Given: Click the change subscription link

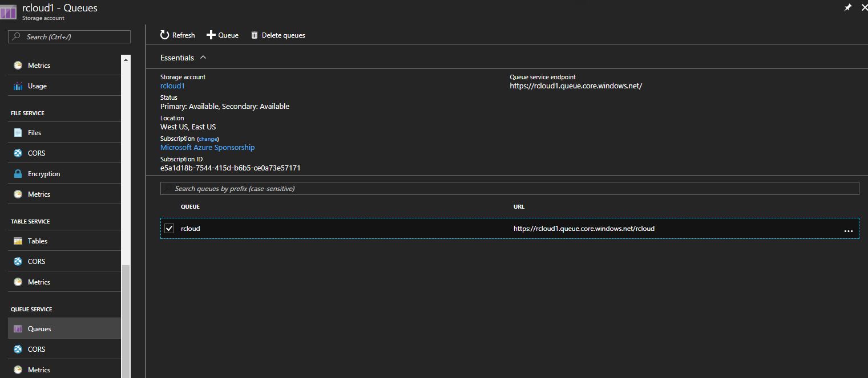Looking at the screenshot, I should coord(208,139).
